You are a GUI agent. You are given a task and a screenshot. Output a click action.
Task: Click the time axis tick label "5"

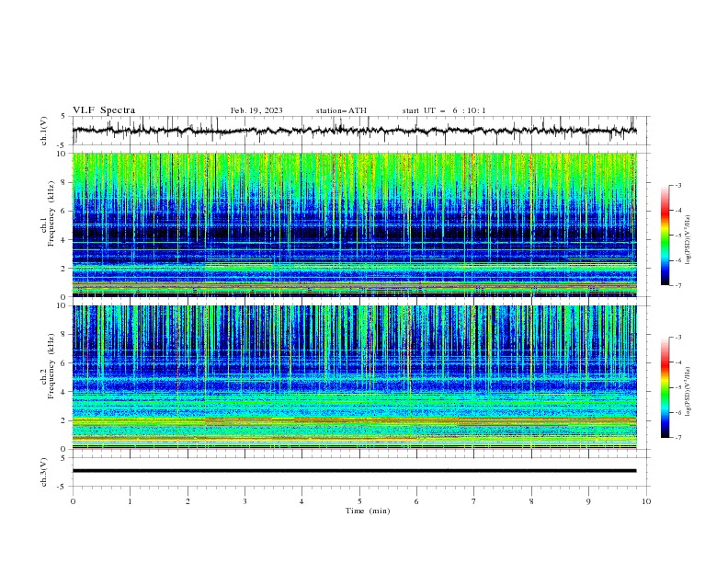[x=359, y=501]
